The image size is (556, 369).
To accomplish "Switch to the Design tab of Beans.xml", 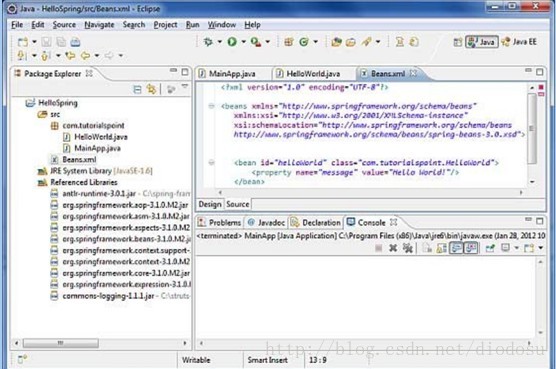I will click(x=210, y=204).
